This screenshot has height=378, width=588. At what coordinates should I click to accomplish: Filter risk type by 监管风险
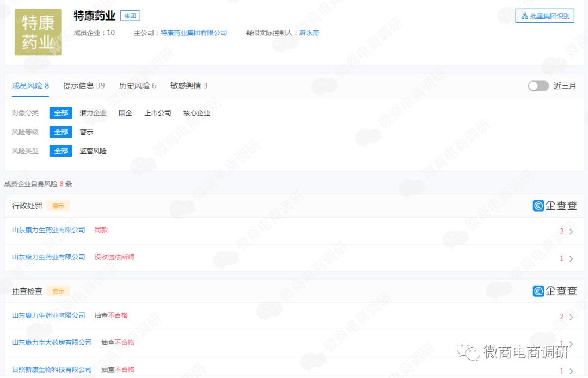coord(93,151)
